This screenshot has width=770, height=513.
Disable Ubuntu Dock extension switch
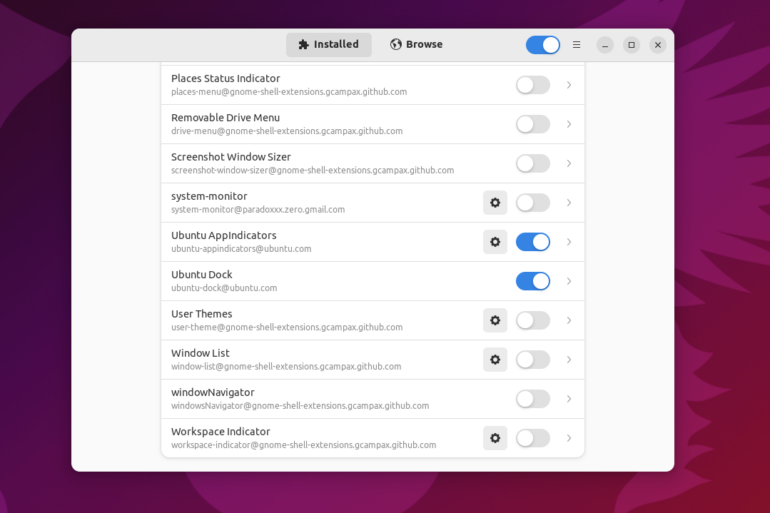tap(533, 281)
